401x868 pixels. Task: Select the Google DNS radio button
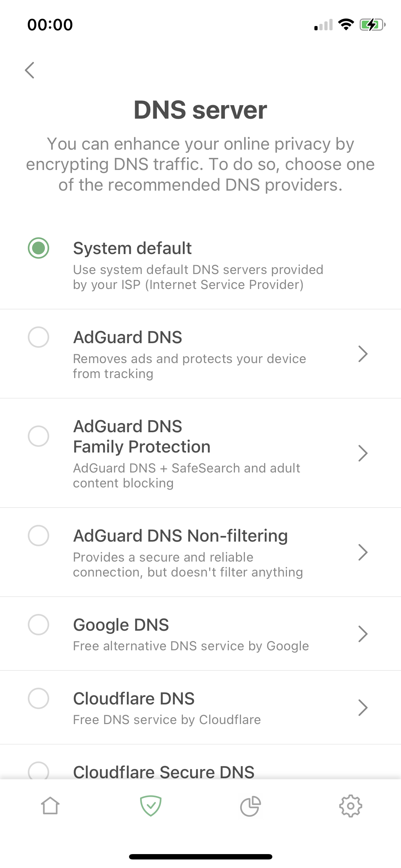click(x=38, y=625)
